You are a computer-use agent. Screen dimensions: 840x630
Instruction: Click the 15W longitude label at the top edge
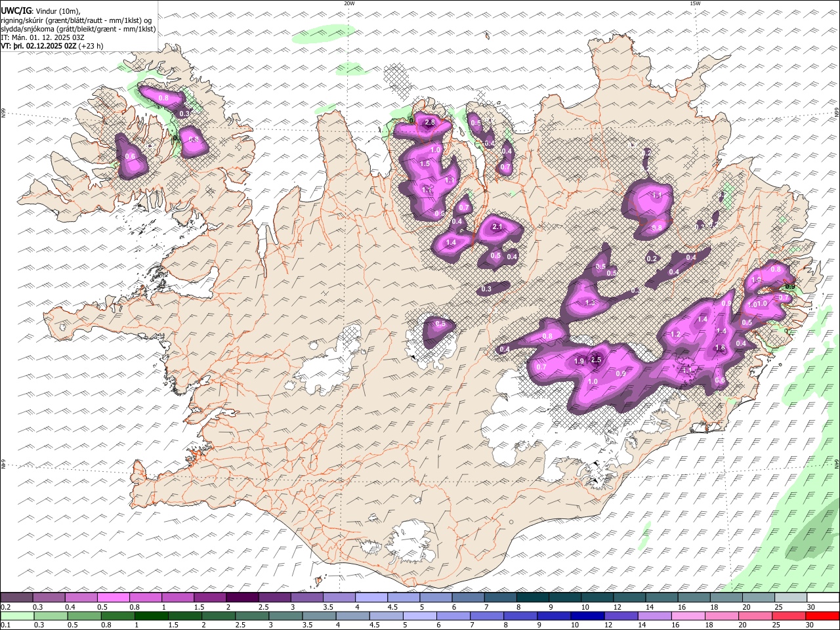coord(695,3)
